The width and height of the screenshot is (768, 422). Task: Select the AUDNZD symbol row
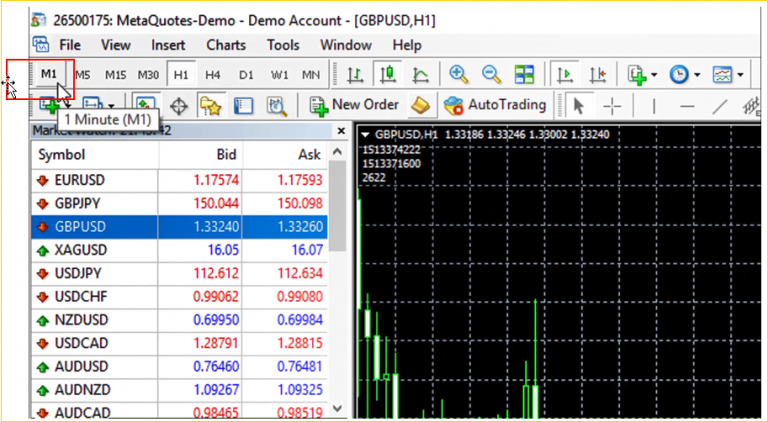pyautogui.click(x=179, y=390)
